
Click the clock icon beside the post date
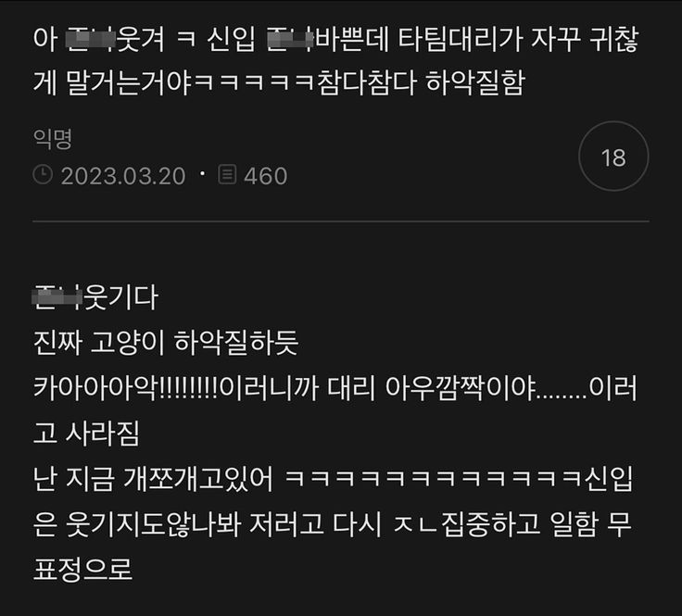click(43, 175)
